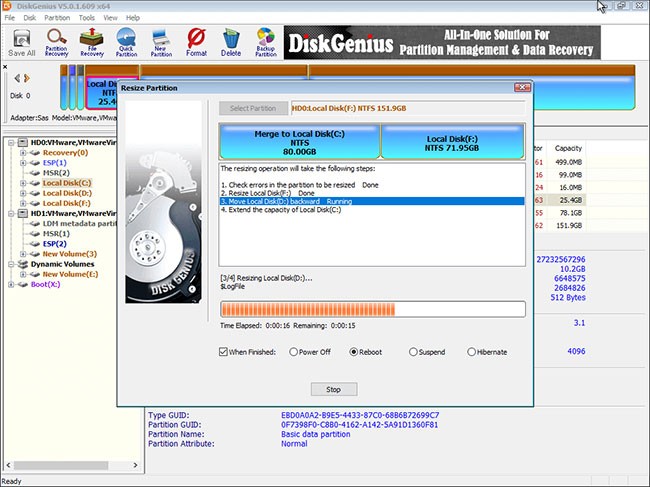Open the Partition menu

[x=57, y=17]
